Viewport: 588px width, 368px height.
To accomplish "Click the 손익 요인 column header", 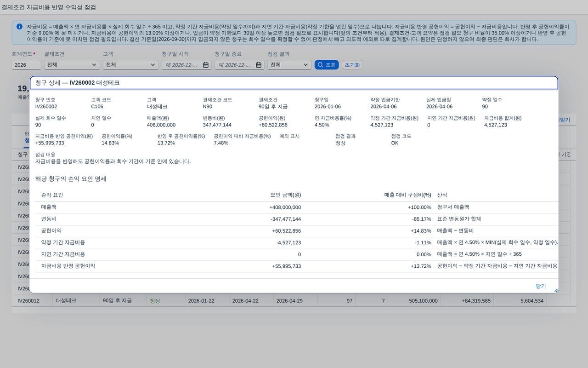I will [52, 195].
